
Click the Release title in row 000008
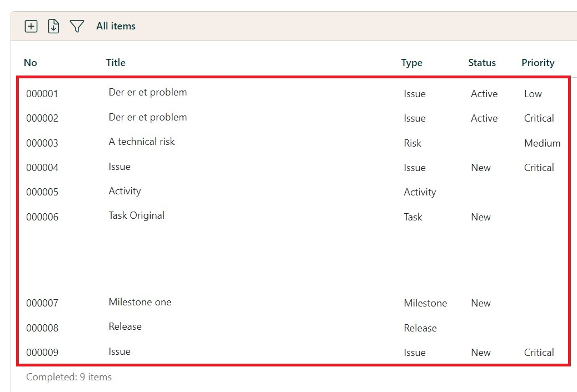(125, 326)
